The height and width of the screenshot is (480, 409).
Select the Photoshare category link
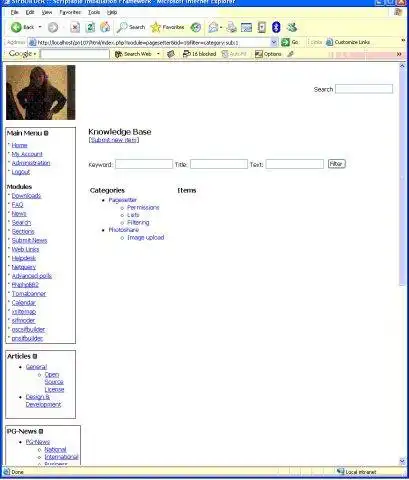pos(124,230)
